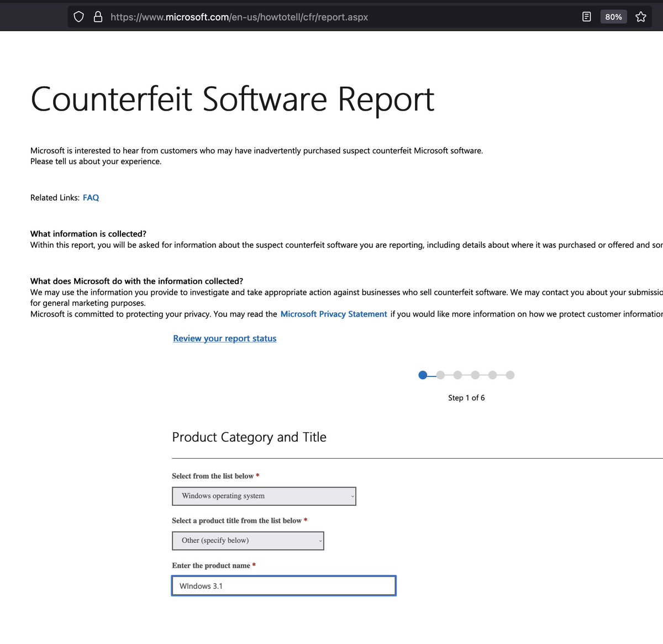663x644 pixels.
Task: Open Other (specify below) product title dropdown
Action: [248, 541]
